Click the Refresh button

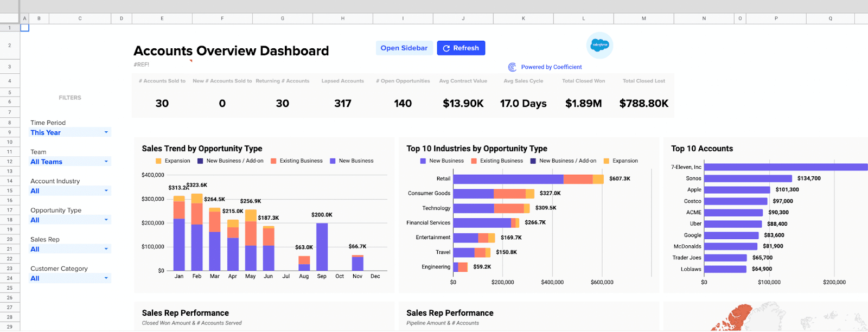coord(461,48)
